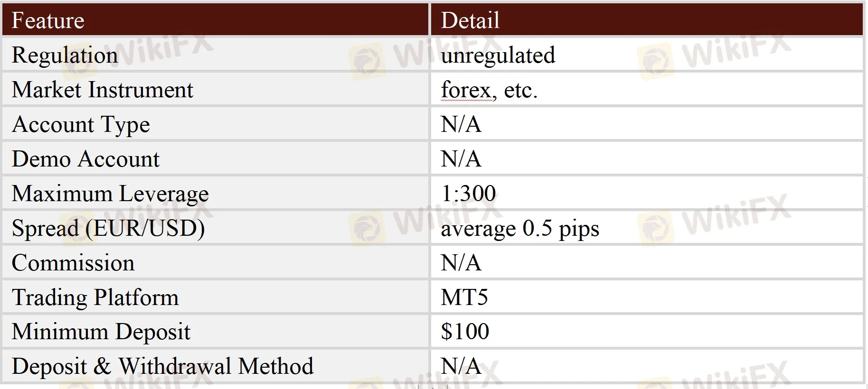This screenshot has height=389, width=868.
Task: Select the MT5 platform value
Action: click(x=464, y=297)
